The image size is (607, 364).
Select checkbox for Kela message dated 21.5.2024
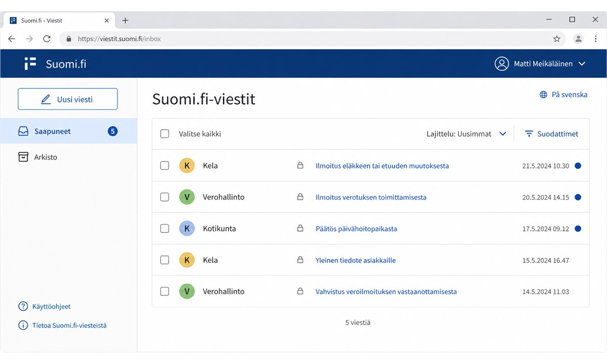coord(164,166)
